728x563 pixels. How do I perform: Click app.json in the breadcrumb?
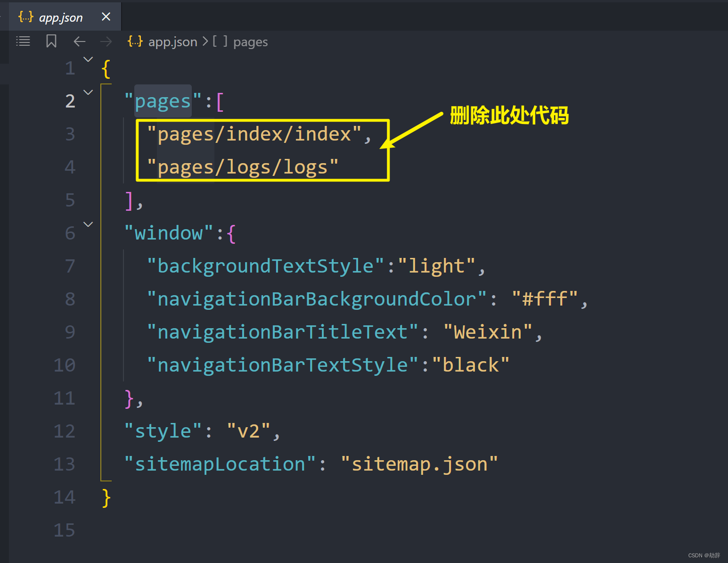173,42
